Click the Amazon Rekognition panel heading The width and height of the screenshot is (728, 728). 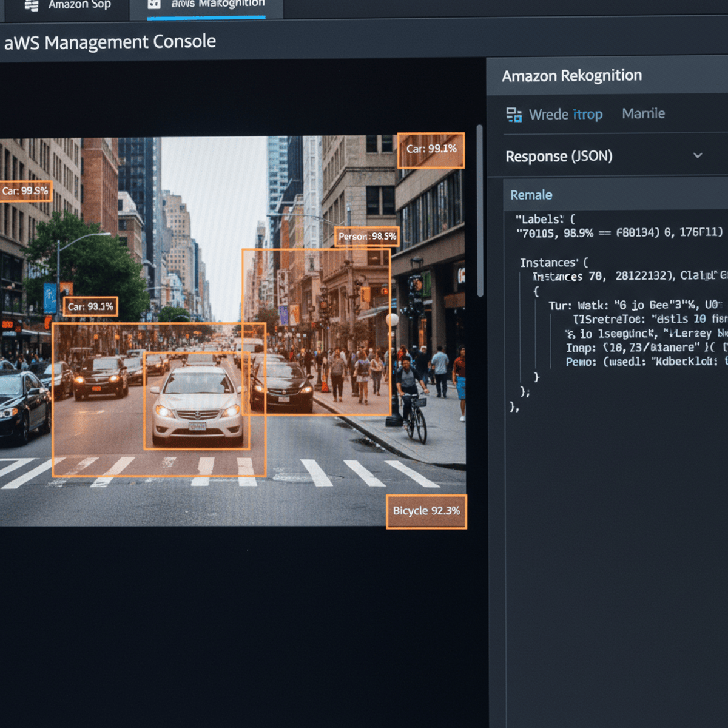click(571, 75)
